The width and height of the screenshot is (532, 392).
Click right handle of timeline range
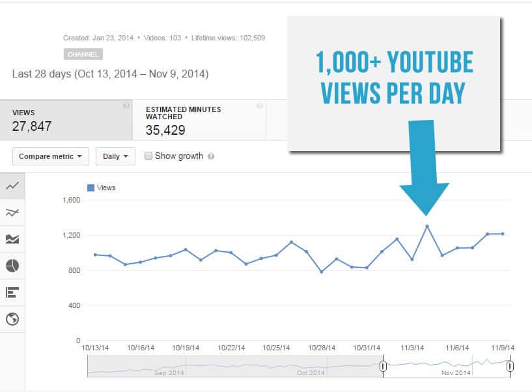[510, 366]
